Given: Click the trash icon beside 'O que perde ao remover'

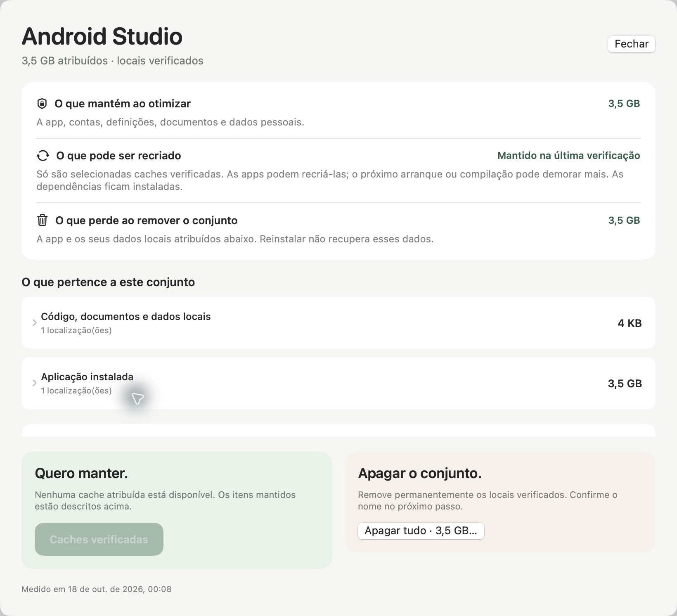Looking at the screenshot, I should click(42, 220).
